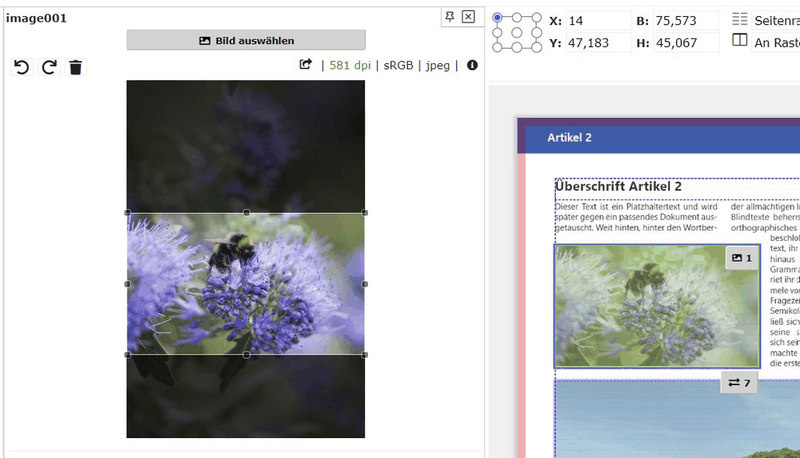This screenshot has height=458, width=800.
Task: Click the sRGB color space label
Action: click(398, 65)
